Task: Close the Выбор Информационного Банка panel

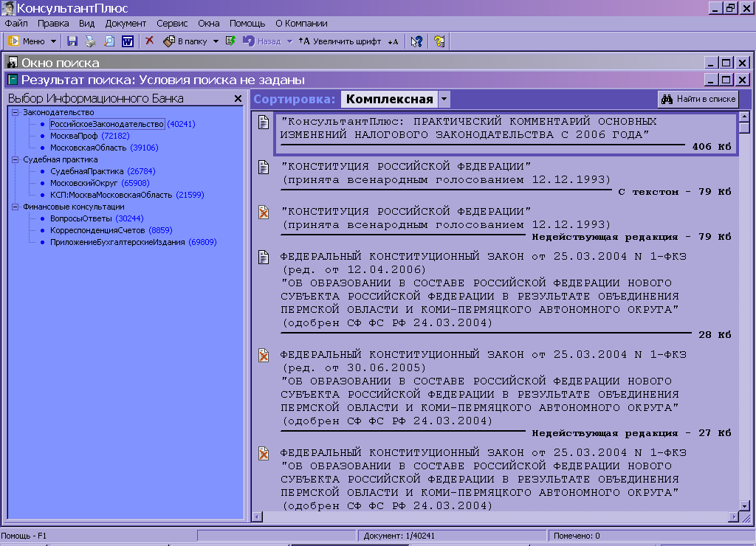Action: (238, 99)
